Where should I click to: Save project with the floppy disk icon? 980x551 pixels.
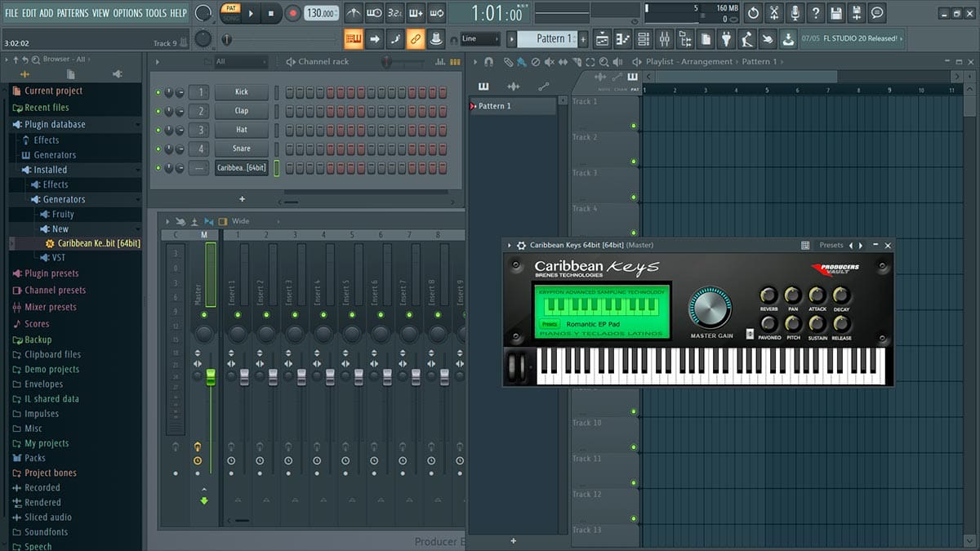pyautogui.click(x=835, y=13)
